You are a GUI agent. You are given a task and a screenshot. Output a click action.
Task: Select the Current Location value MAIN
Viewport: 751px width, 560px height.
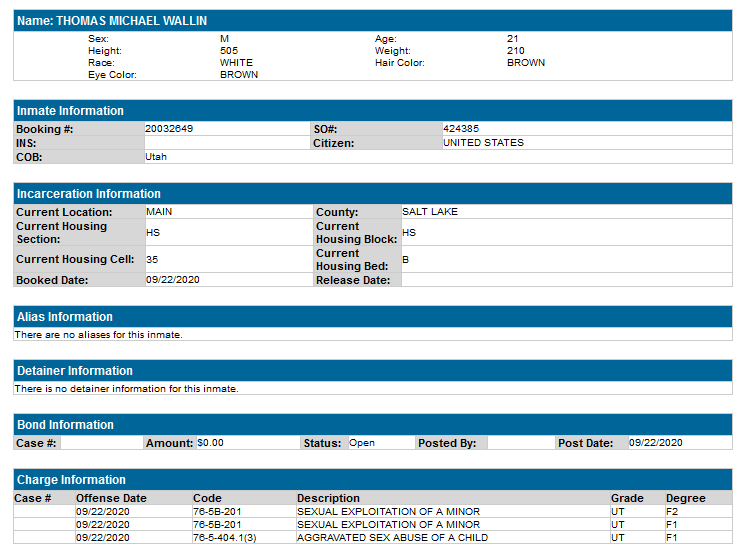tap(159, 212)
